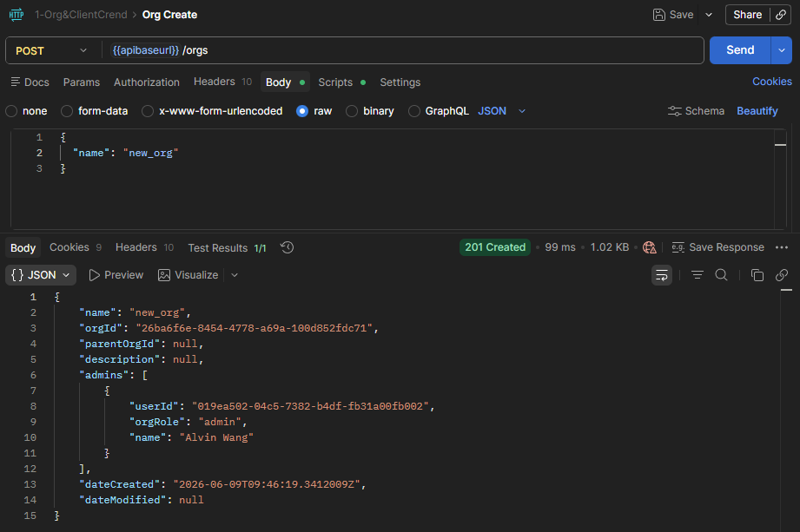800x532 pixels.
Task: Click the network globe warning icon
Action: [x=650, y=247]
